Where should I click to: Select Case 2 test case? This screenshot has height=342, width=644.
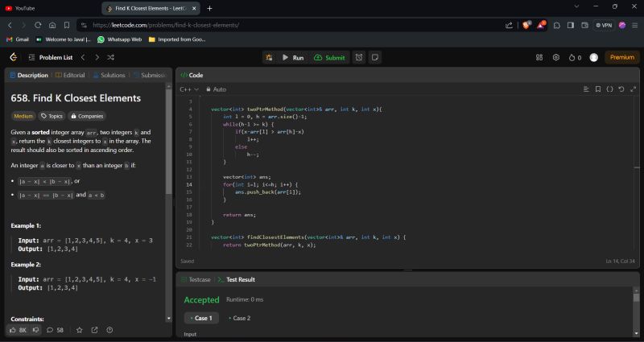239,318
